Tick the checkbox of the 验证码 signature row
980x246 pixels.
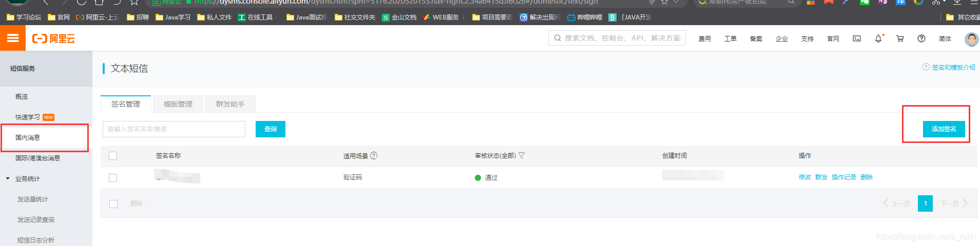113,178
